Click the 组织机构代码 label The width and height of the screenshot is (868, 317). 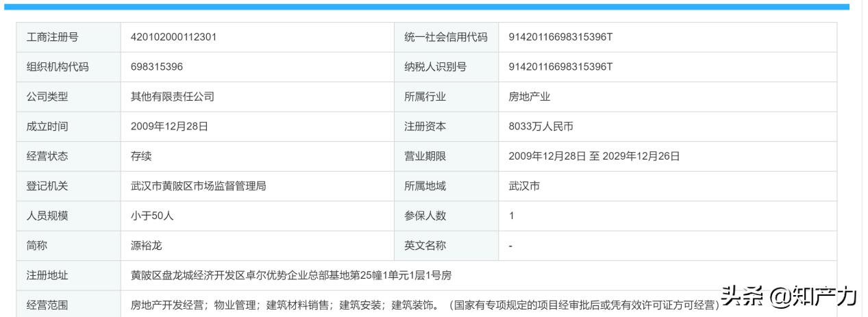57,66
